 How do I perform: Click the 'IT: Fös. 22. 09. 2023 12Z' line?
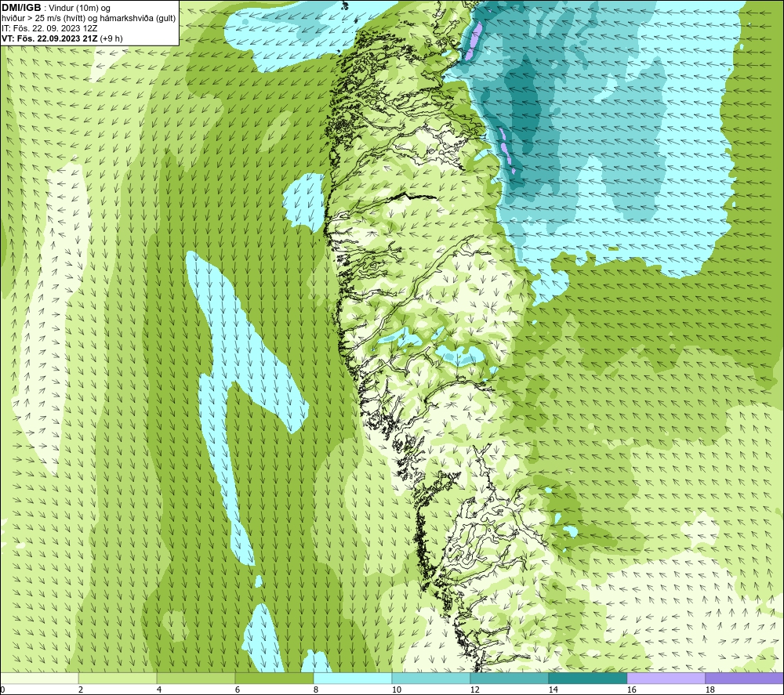coord(49,28)
